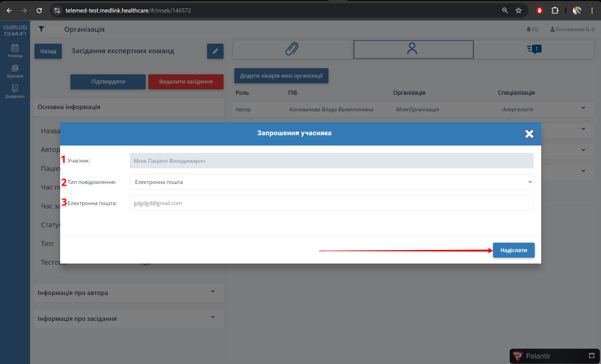Click the browser extensions puzzle icon

(555, 11)
